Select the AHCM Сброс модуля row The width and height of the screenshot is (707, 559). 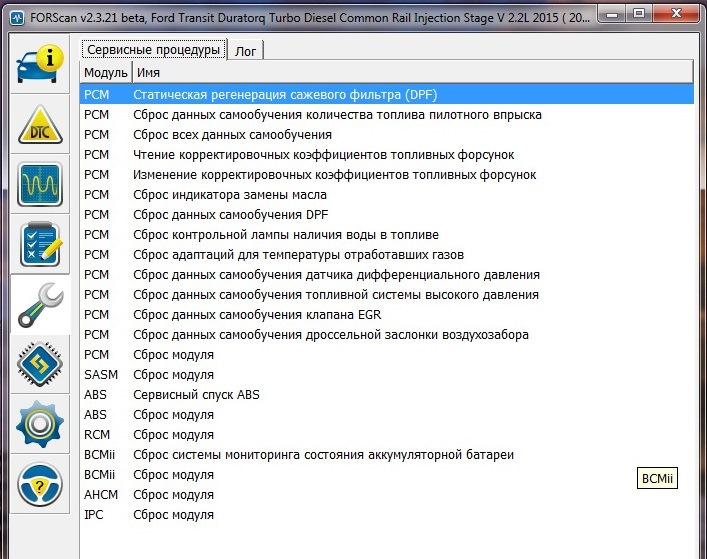[386, 495]
